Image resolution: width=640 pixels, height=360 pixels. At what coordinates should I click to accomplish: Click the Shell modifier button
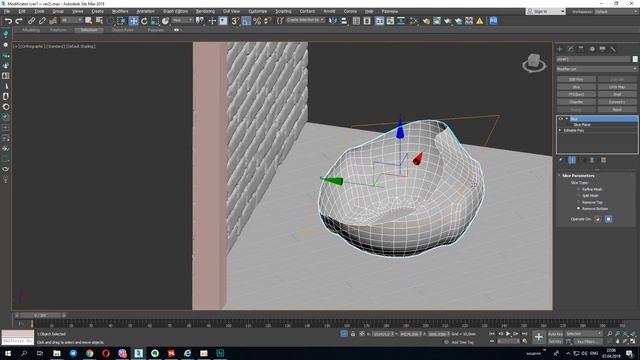click(x=617, y=94)
